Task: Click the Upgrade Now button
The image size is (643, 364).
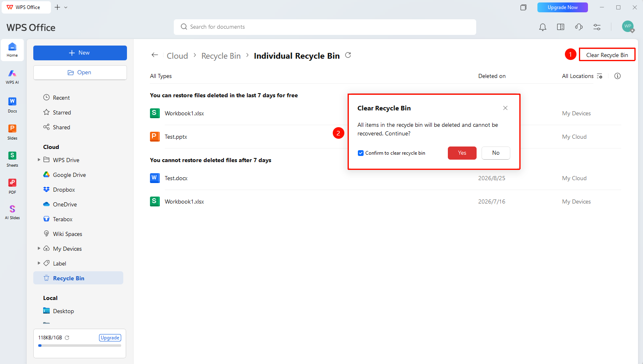Action: [x=562, y=7]
